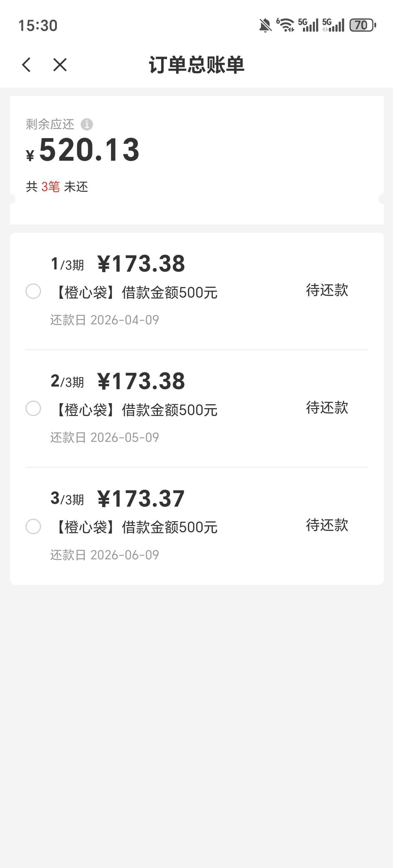Screen dimensions: 393x868
Task: Tap the muted notification bell icon
Action: [265, 26]
